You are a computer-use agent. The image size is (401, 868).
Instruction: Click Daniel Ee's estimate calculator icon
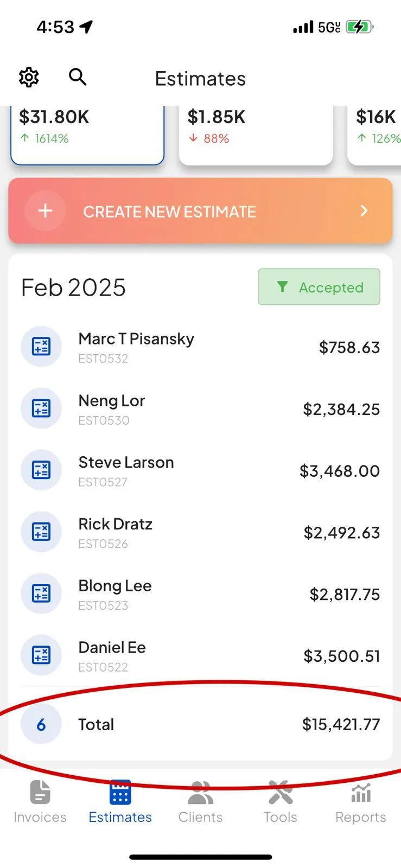[x=41, y=655]
